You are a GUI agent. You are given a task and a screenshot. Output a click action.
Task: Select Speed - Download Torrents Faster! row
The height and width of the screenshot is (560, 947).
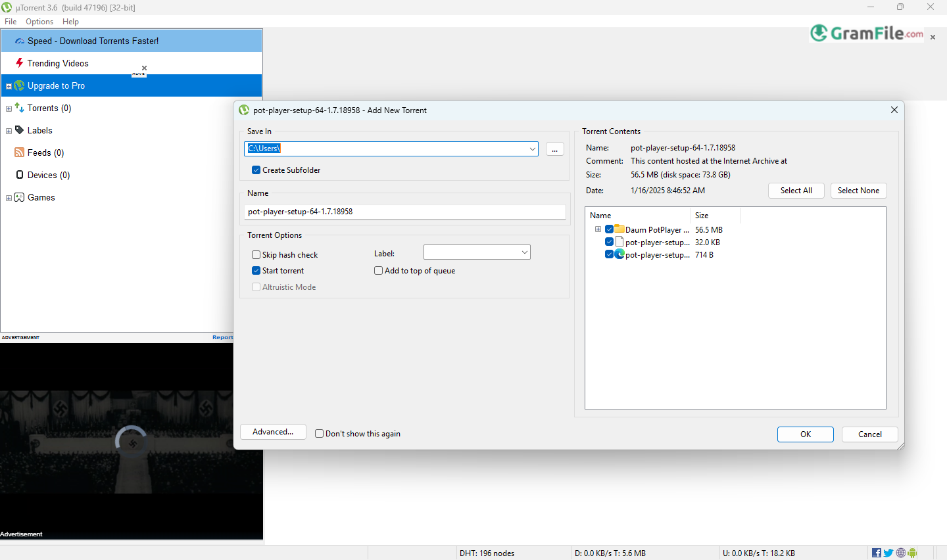tap(132, 41)
